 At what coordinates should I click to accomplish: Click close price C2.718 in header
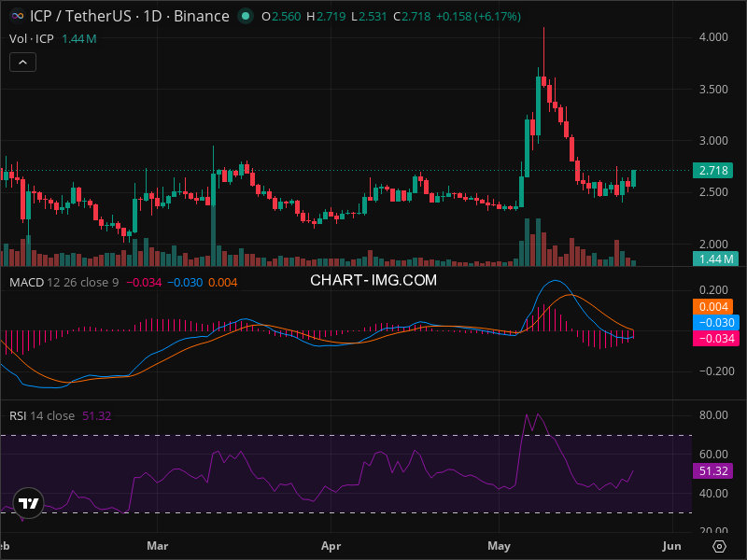tap(412, 17)
